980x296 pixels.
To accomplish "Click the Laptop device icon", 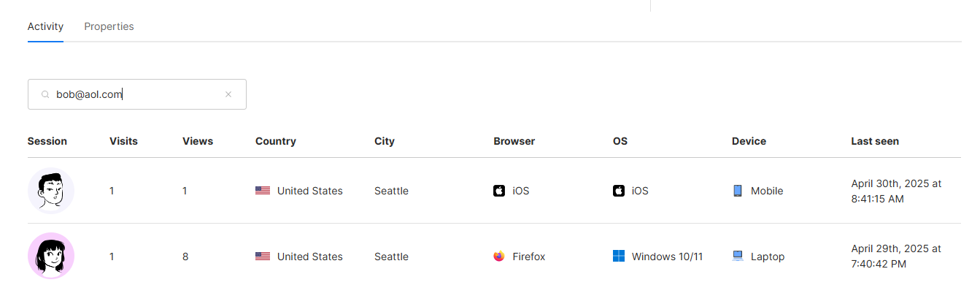I will pyautogui.click(x=738, y=257).
